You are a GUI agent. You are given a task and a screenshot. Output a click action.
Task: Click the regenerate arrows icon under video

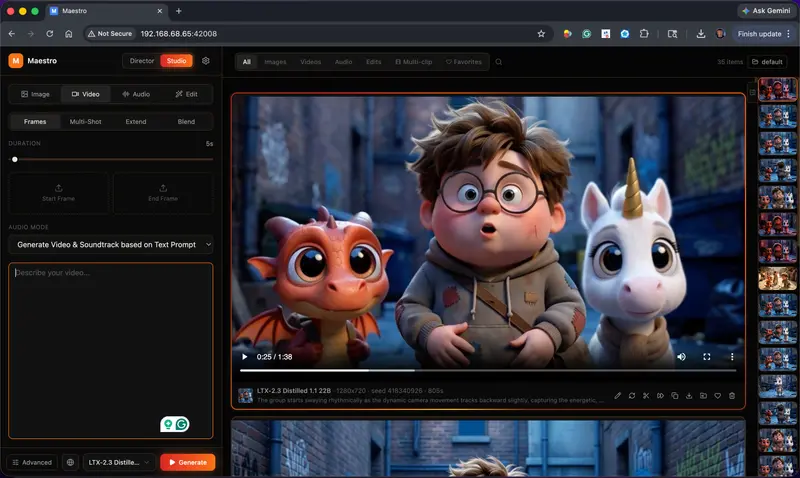(x=632, y=395)
